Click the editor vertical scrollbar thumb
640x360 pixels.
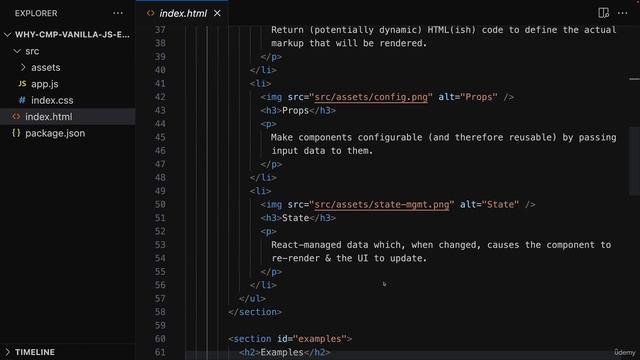634,161
